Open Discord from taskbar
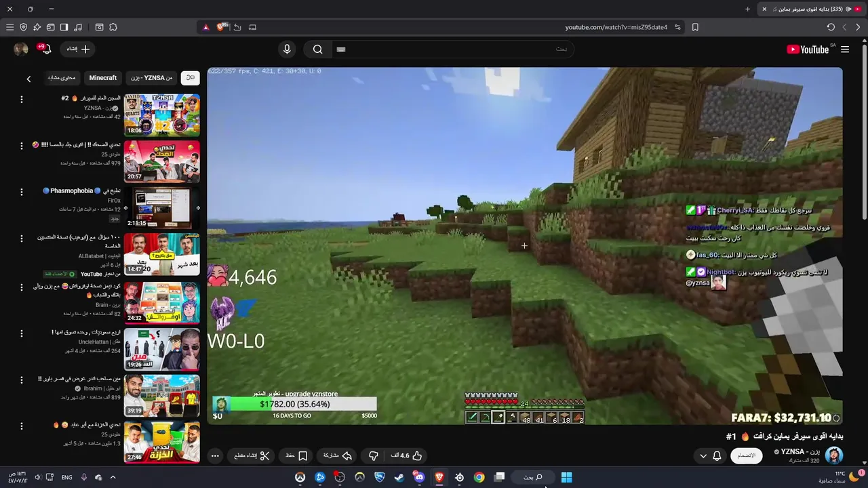The width and height of the screenshot is (868, 488). (x=419, y=477)
